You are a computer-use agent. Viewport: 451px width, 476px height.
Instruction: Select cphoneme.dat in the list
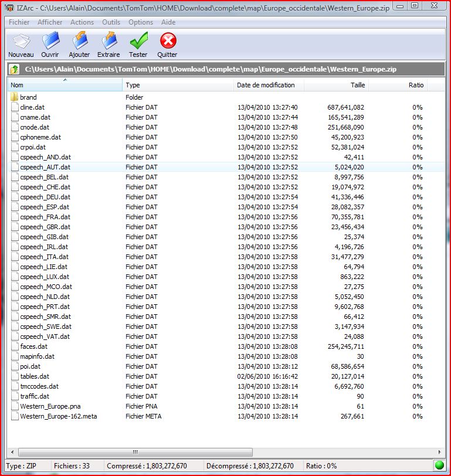pos(40,137)
